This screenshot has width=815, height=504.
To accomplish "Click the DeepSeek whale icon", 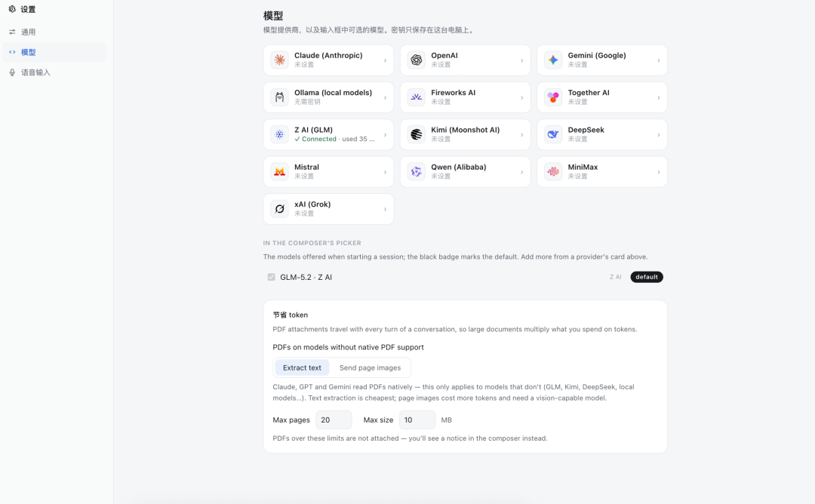I will 553,134.
